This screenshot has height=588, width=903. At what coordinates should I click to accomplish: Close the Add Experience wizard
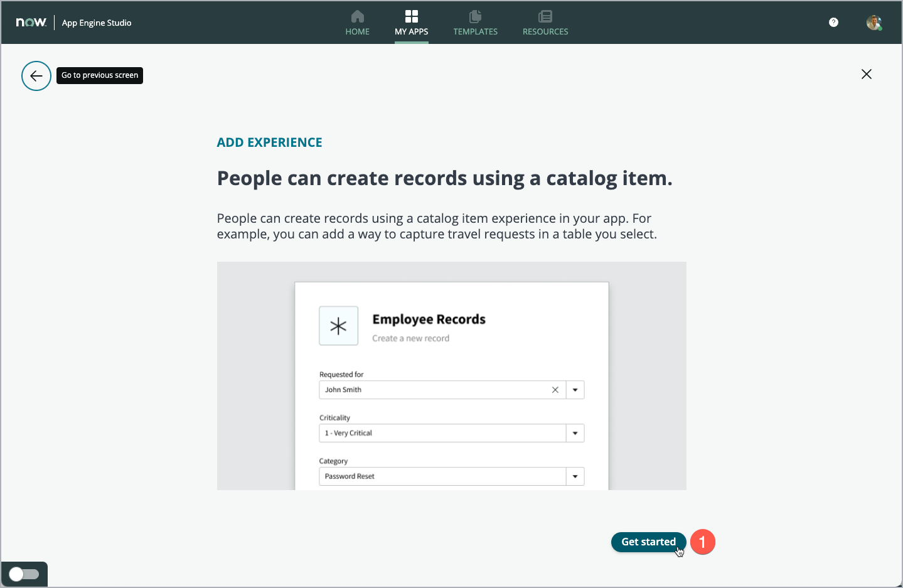[867, 74]
